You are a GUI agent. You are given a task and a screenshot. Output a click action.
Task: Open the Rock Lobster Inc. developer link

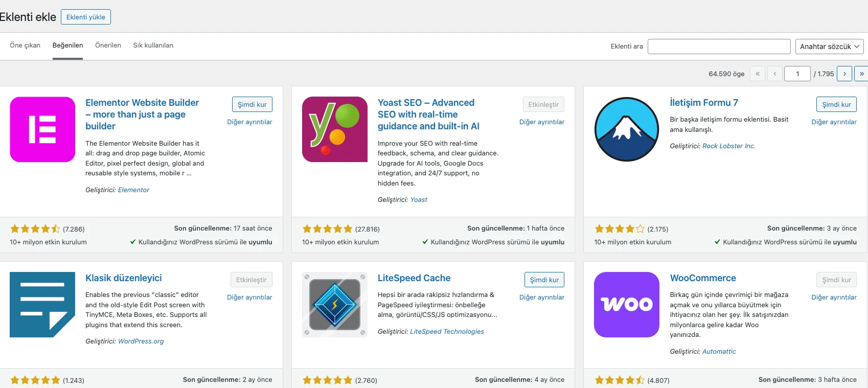(728, 146)
